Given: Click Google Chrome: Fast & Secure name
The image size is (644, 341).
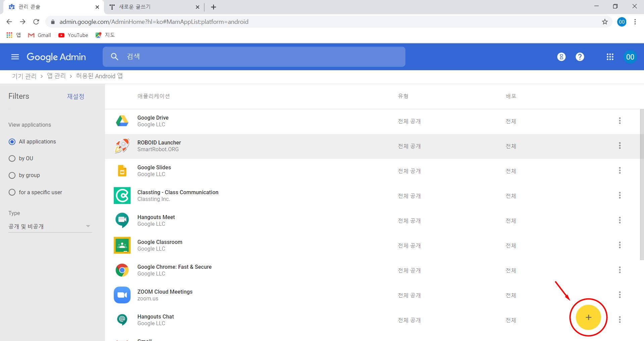Looking at the screenshot, I should click(175, 267).
